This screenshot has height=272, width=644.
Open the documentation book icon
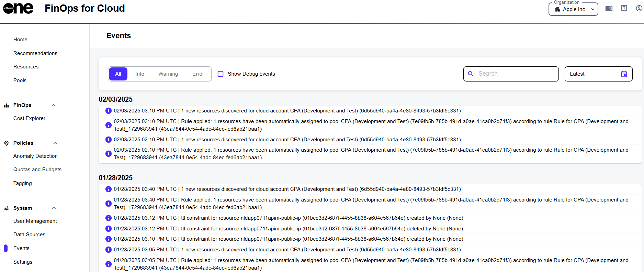[x=609, y=9]
